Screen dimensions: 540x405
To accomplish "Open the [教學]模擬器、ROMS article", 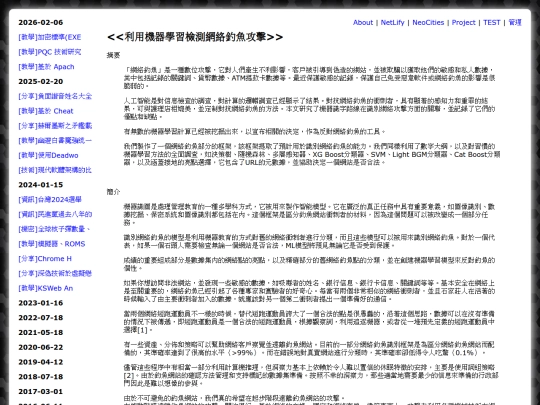I will coord(52,244).
